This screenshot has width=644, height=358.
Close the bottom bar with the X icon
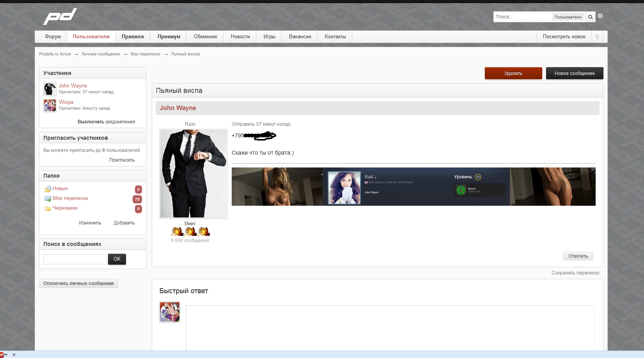tap(14, 355)
